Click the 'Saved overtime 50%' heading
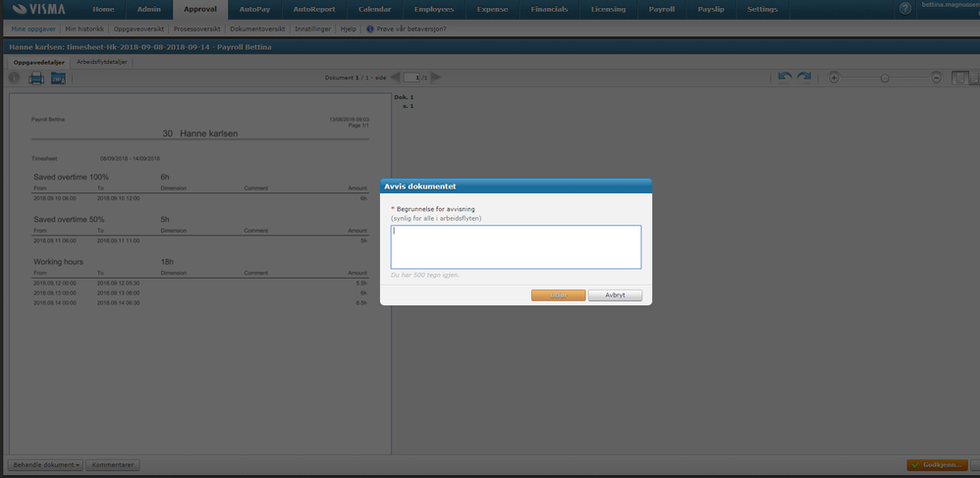Image resolution: width=980 pixels, height=478 pixels. pyautogui.click(x=69, y=219)
